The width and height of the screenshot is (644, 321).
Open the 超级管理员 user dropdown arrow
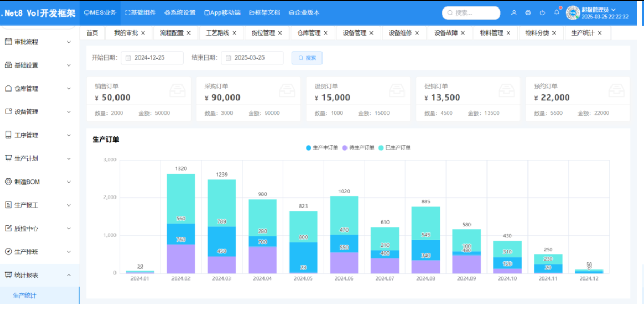(614, 10)
